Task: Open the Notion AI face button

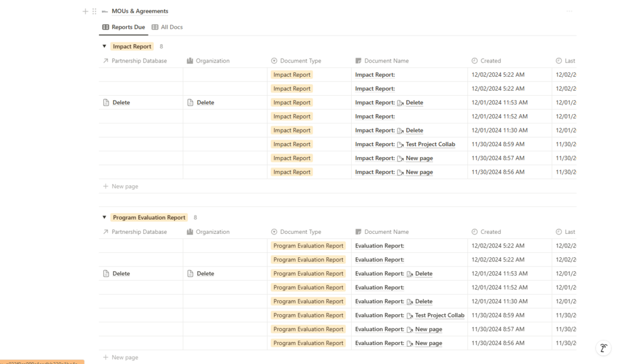Action: (603, 349)
